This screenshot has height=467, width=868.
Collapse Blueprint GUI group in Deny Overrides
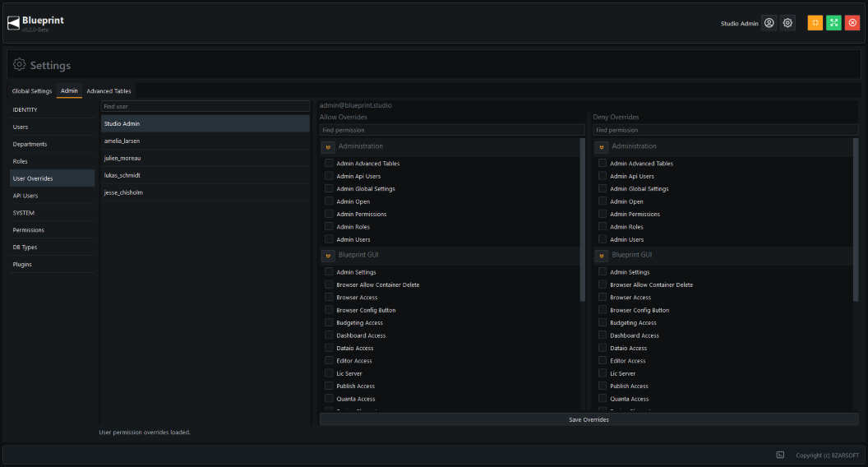(x=601, y=256)
